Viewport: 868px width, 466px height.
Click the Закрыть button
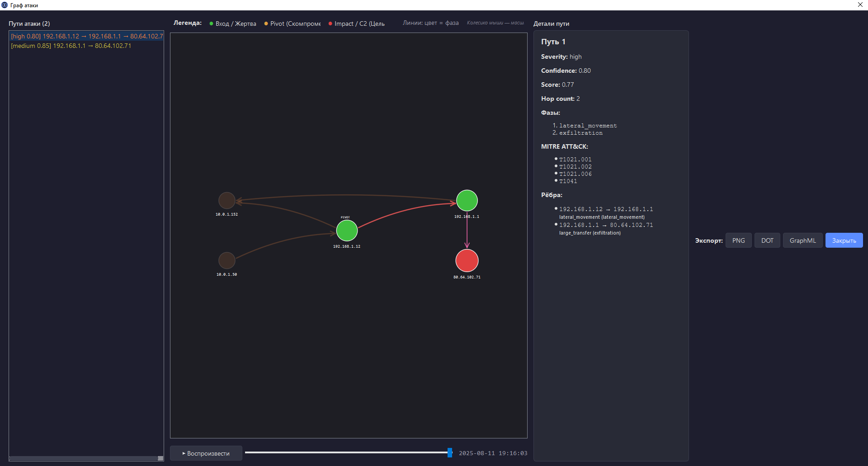pos(844,240)
